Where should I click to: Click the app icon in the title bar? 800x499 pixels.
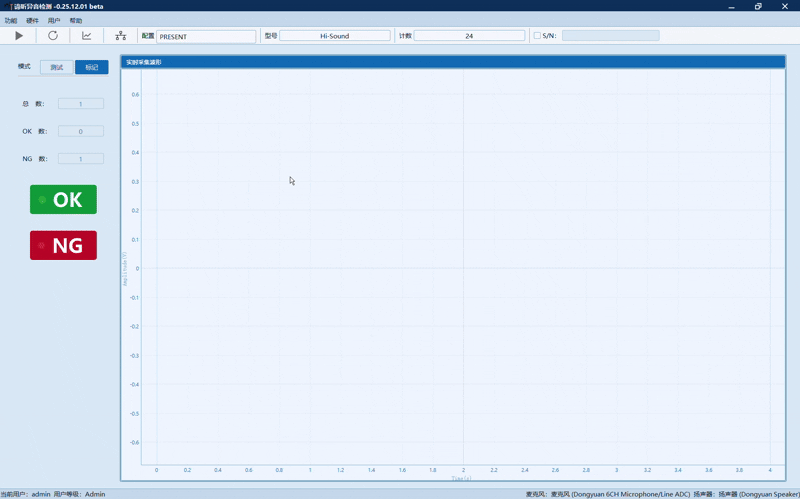click(x=8, y=7)
